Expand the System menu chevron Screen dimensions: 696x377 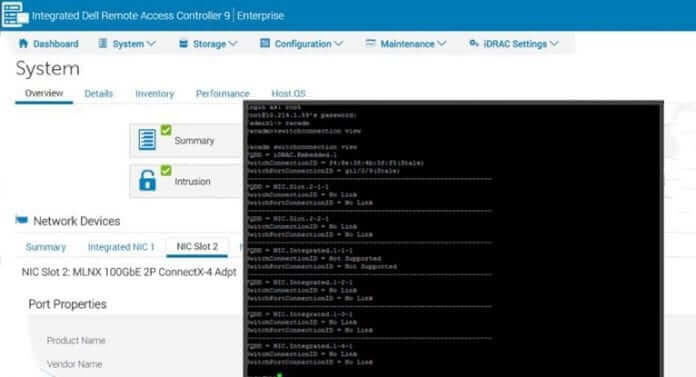coord(151,44)
